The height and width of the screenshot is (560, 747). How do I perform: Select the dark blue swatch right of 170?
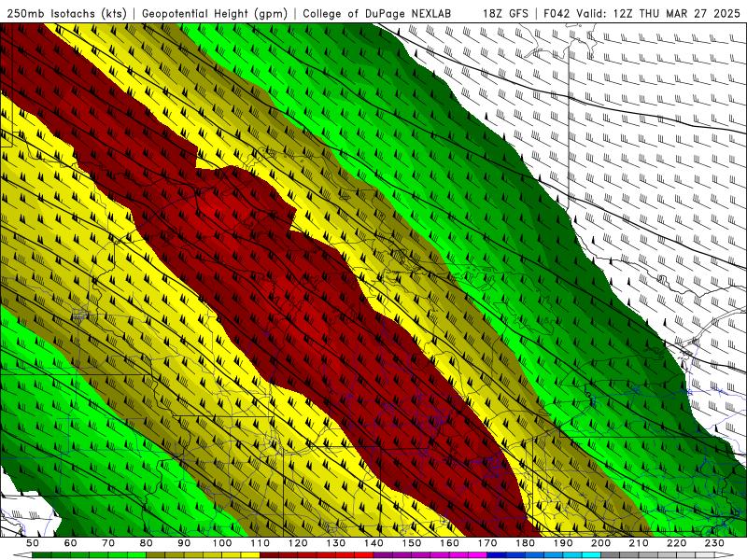[497, 554]
